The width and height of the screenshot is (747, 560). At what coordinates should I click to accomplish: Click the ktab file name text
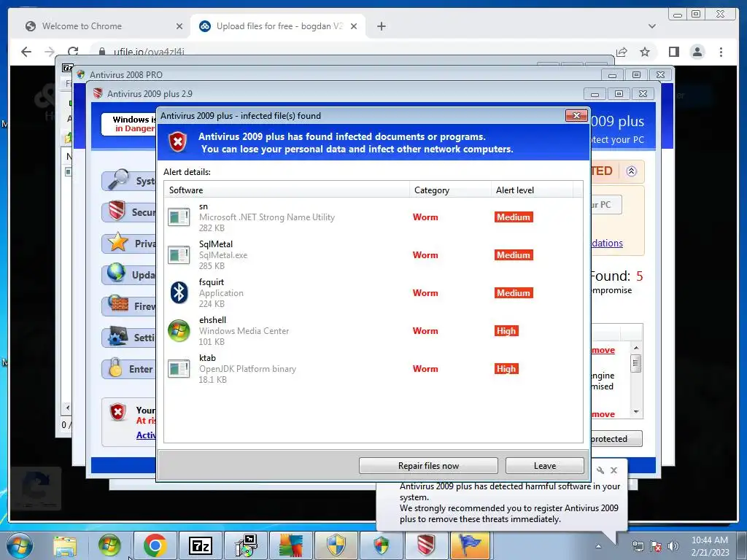[207, 357]
